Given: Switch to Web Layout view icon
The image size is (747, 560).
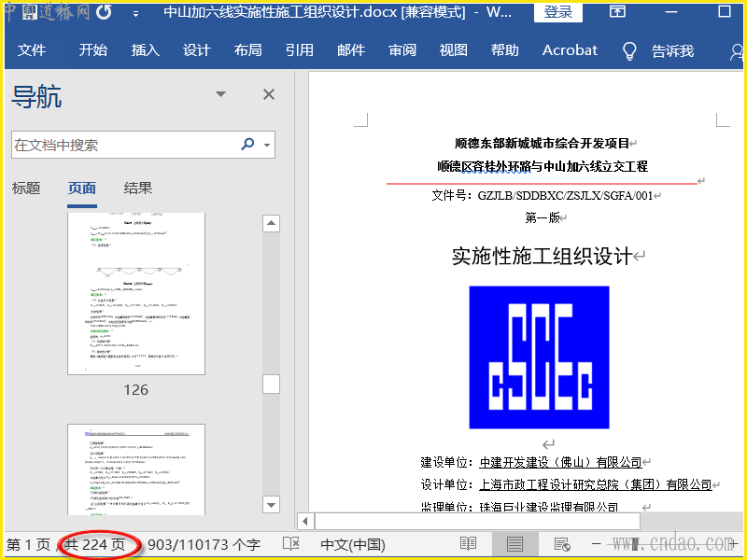Looking at the screenshot, I should pos(562,543).
